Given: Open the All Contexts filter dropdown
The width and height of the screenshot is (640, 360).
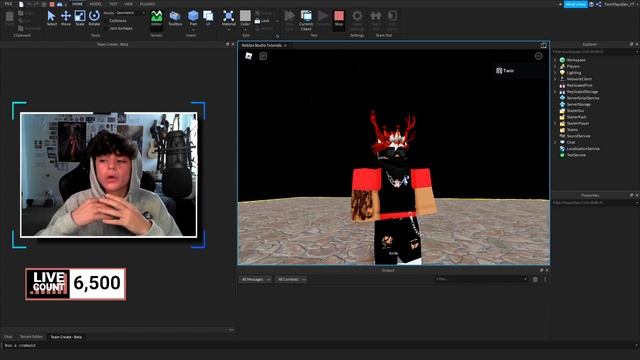Looking at the screenshot, I should click(291, 280).
